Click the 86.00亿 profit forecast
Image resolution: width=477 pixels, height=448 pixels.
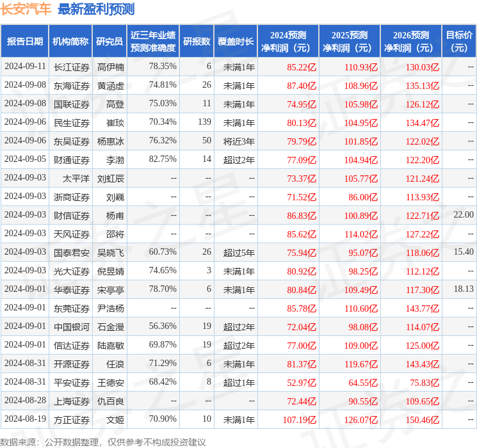pos(363,197)
